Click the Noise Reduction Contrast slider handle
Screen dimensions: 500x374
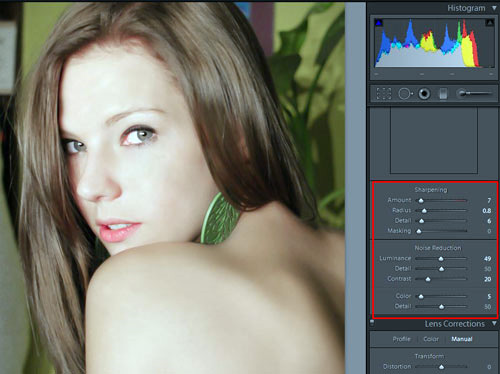coord(428,279)
